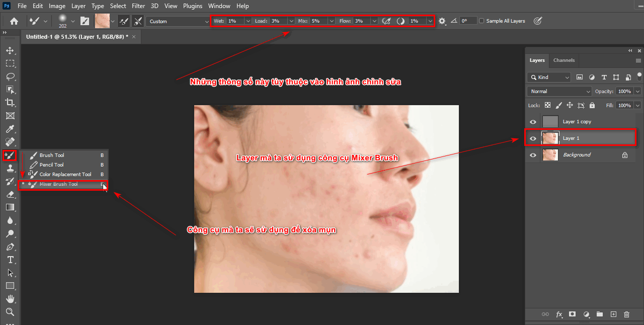
Task: Select the Crop tool
Action: [10, 103]
